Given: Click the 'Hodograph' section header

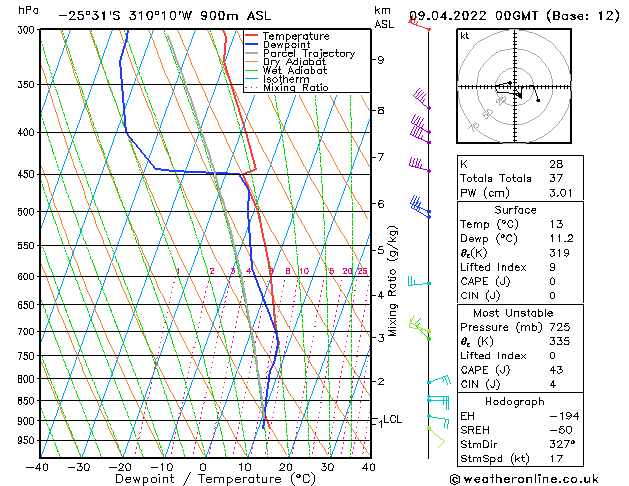Looking at the screenshot, I should pyautogui.click(x=515, y=401).
